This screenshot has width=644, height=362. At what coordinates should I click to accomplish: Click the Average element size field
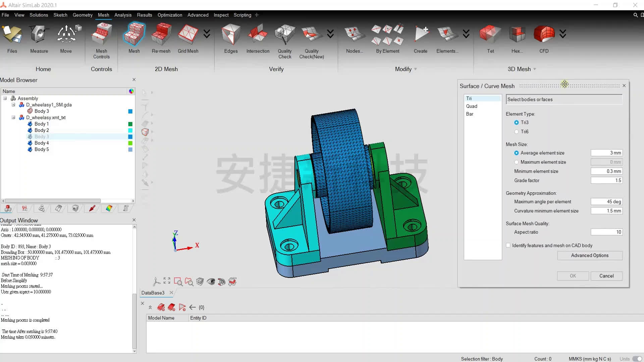coord(606,153)
